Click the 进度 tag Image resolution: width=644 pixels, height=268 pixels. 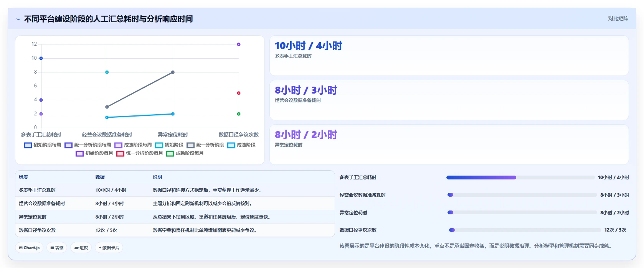pyautogui.click(x=81, y=248)
